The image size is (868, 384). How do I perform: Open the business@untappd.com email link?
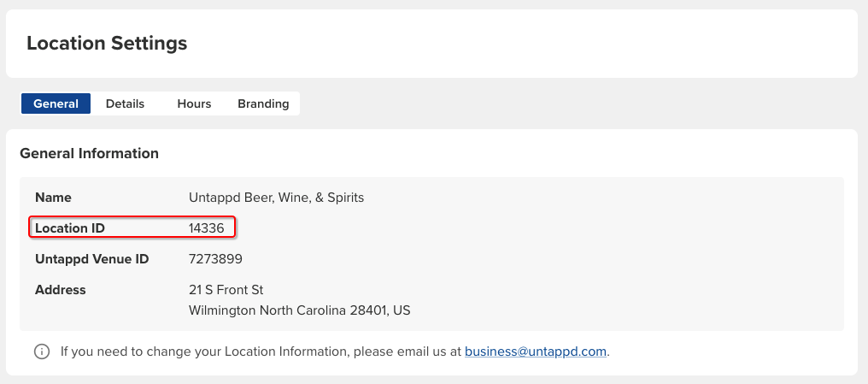tap(537, 352)
